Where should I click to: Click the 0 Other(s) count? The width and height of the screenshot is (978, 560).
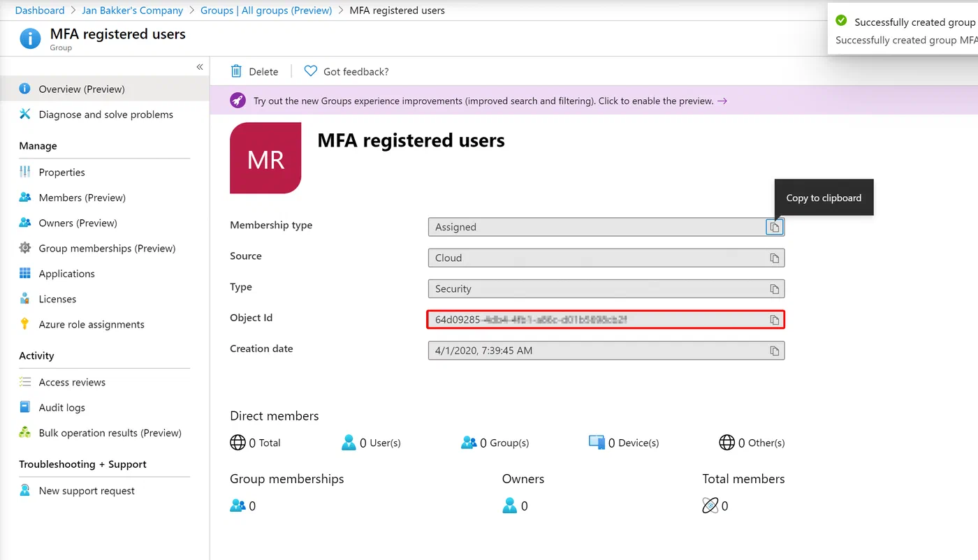tap(752, 443)
